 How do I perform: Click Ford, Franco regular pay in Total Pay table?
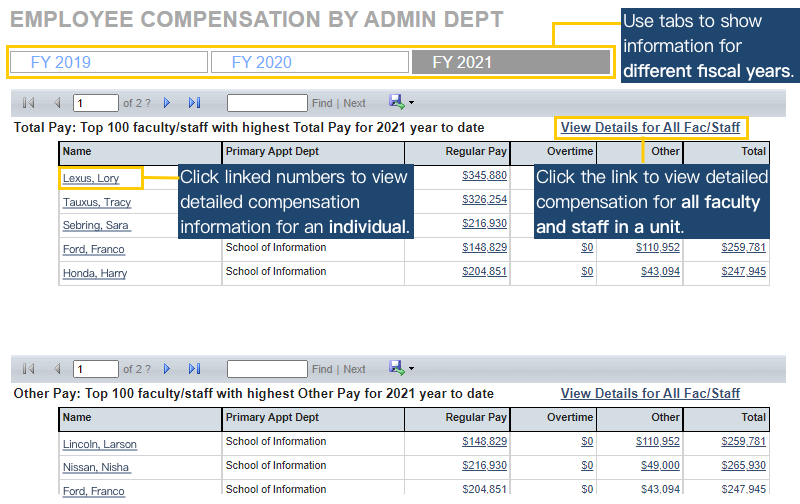(484, 247)
